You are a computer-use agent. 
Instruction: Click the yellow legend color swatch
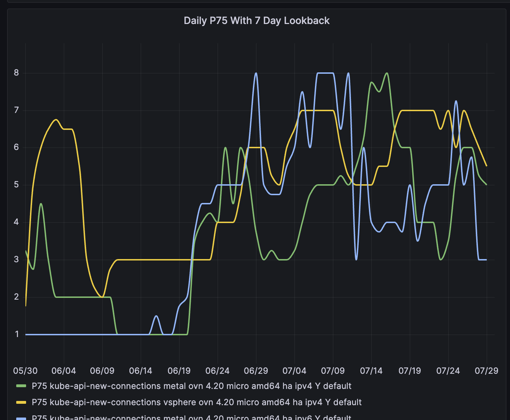click(22, 402)
